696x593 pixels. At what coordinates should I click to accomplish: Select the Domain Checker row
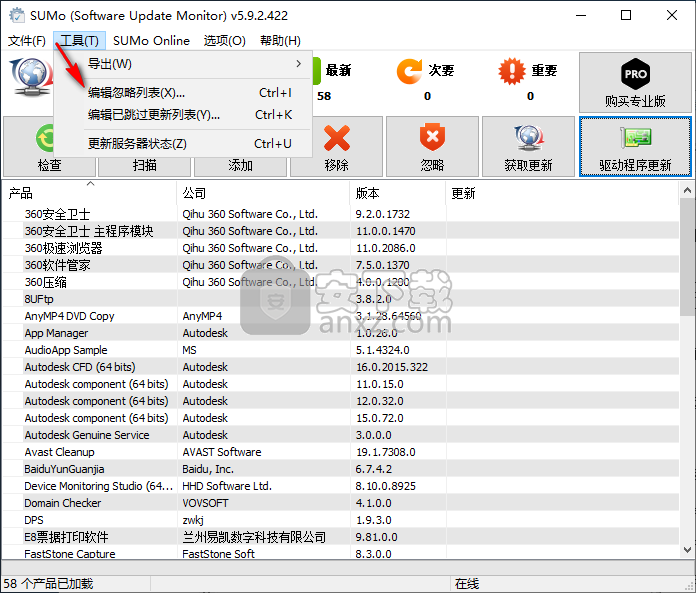[341, 503]
